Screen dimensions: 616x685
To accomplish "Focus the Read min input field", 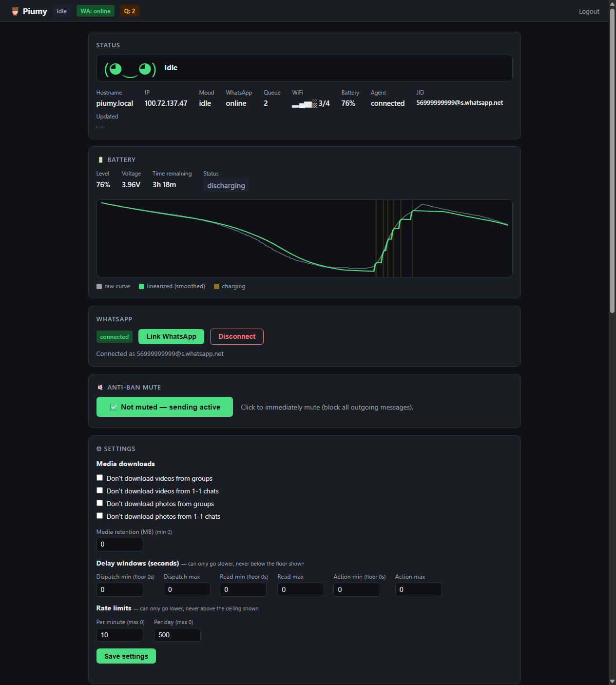I will point(243,589).
